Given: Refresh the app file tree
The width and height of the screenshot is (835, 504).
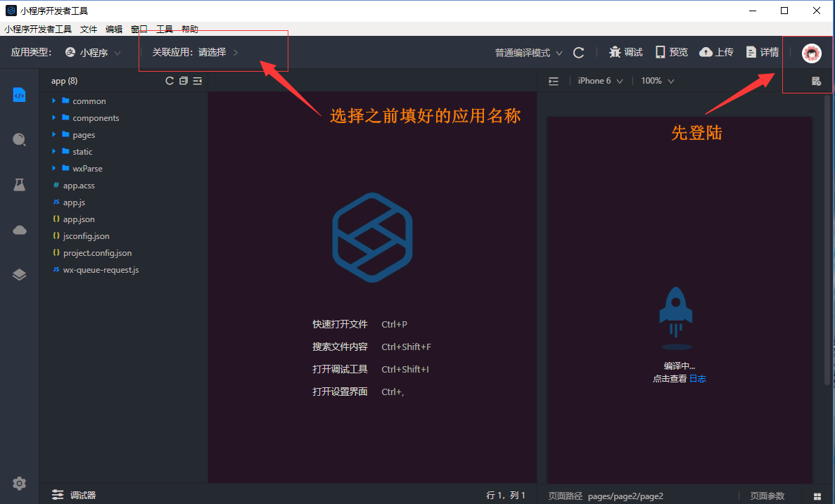Looking at the screenshot, I should 169,81.
